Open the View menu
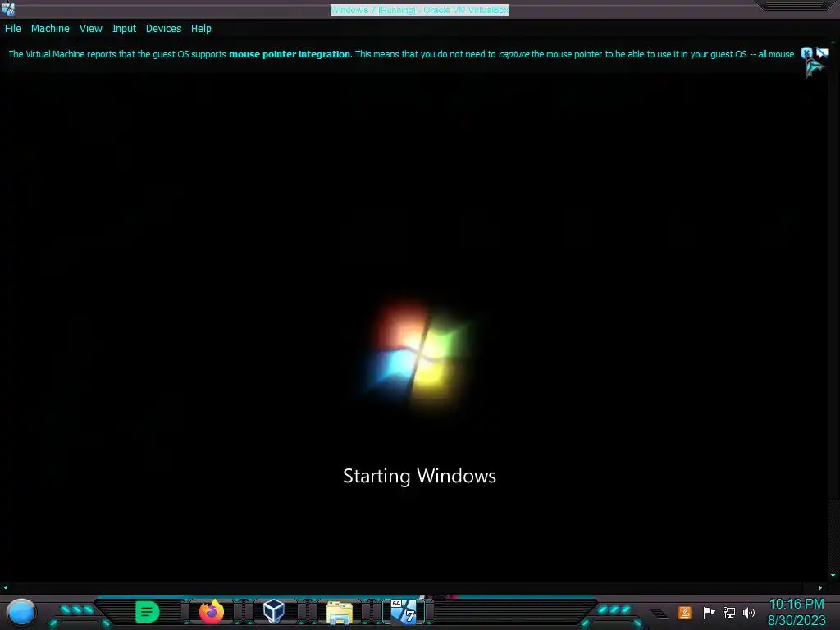The width and height of the screenshot is (840, 630). tap(90, 29)
